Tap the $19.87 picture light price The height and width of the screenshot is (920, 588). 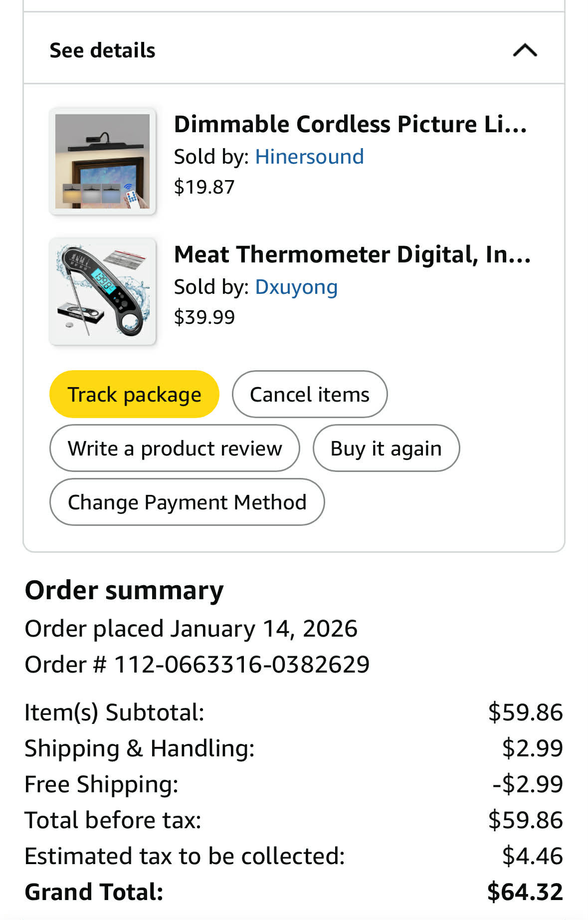[x=204, y=187]
